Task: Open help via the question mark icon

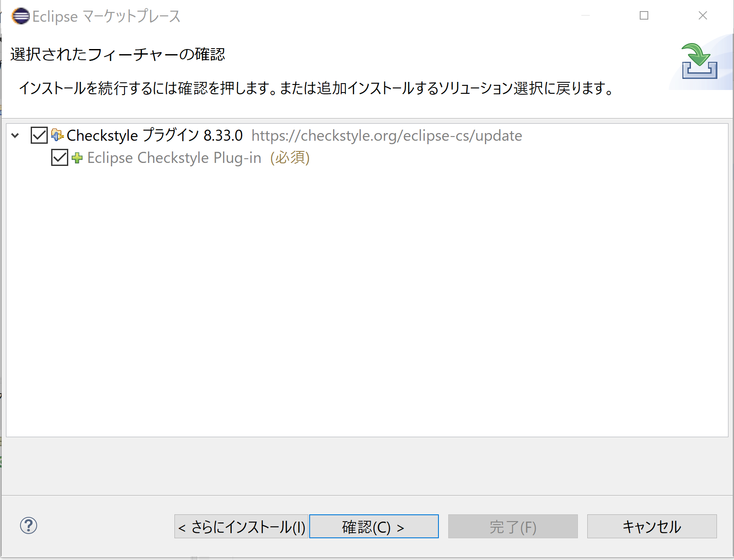Action: [x=29, y=525]
